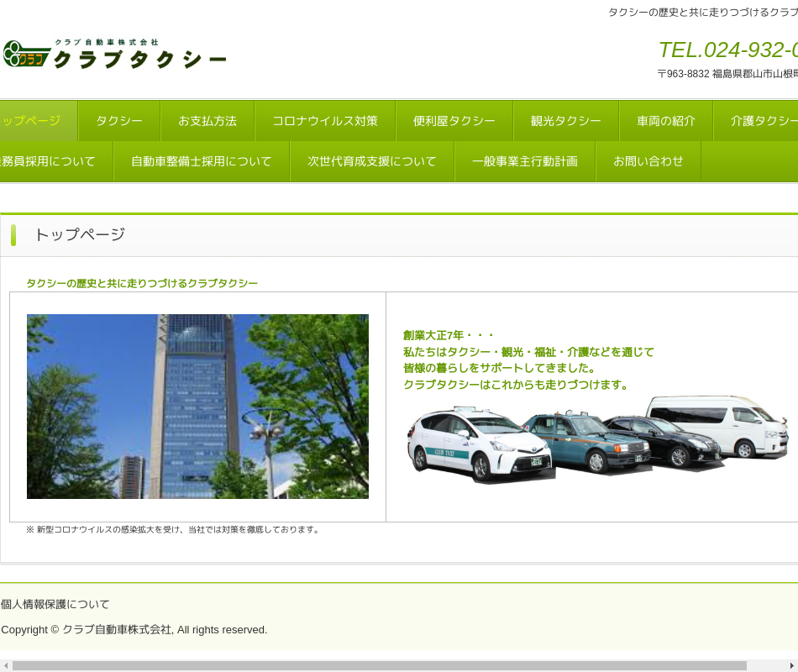
Task: Click the skyscraper building photo
Action: (x=197, y=407)
